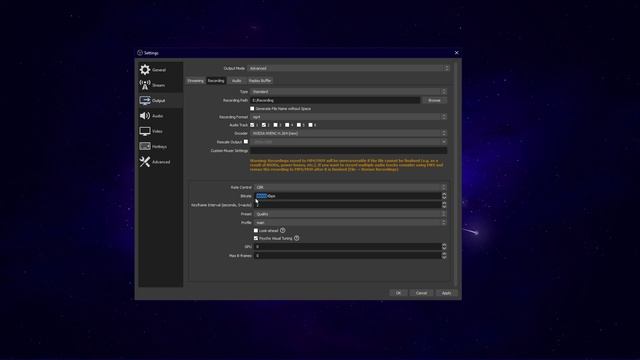Open the Rescale Output resolution dropdown
This screenshot has height=360, width=640.
click(349, 142)
